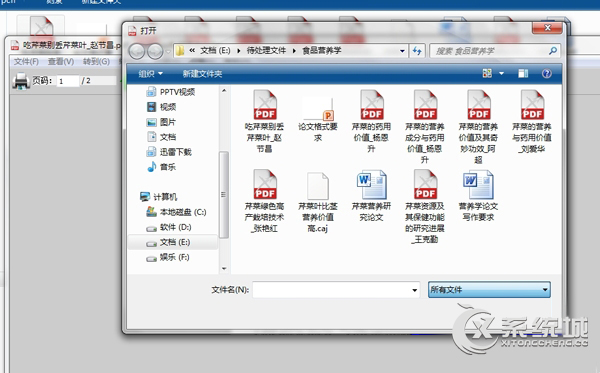
Task: Open the 文档 library in the sidebar
Action: click(x=161, y=137)
